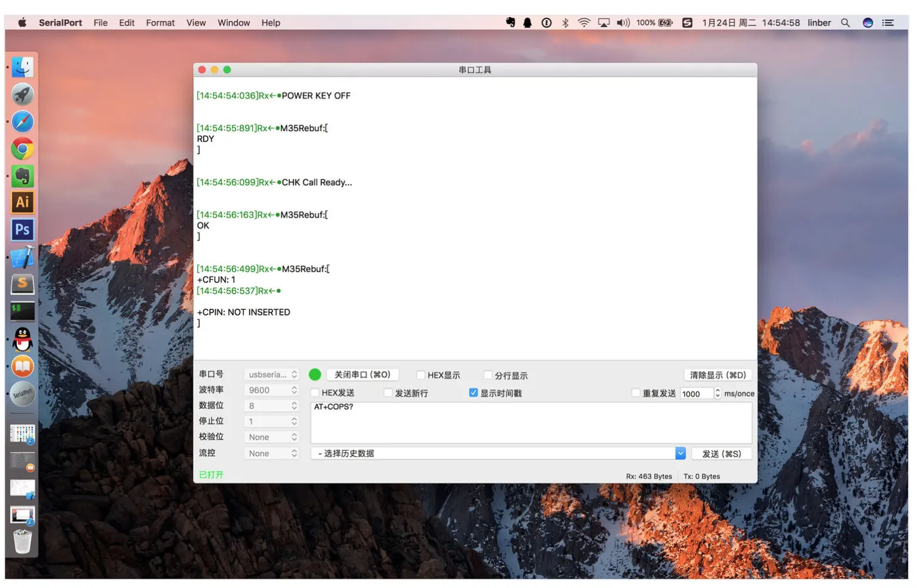
Task: Open Adobe Illustrator from the dock
Action: [x=22, y=202]
